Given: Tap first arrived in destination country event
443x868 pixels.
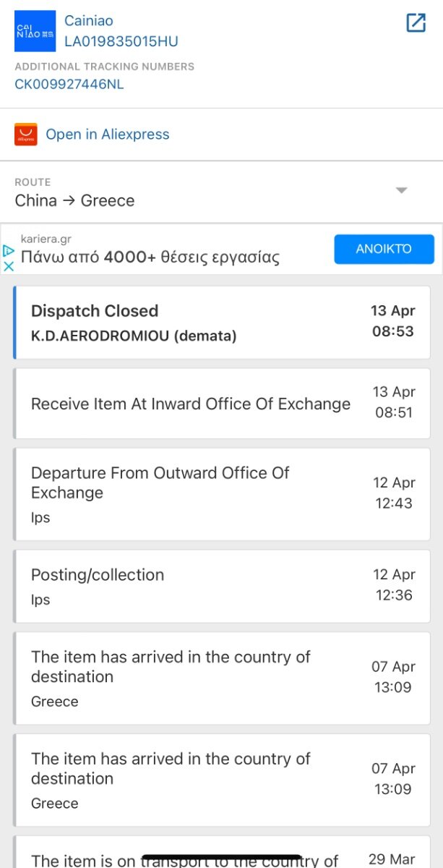Looking at the screenshot, I should 222,678.
